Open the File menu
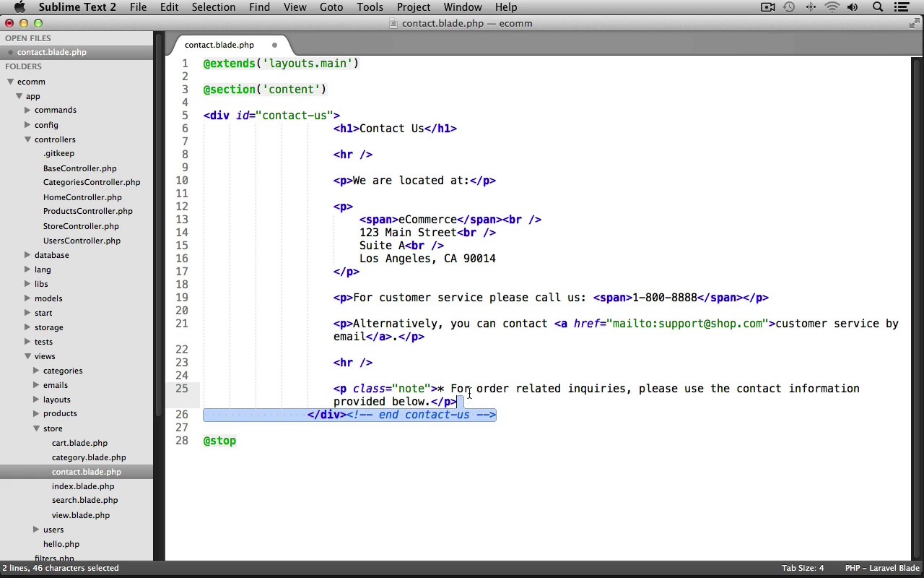Viewport: 924px width, 578px height. 138,7
